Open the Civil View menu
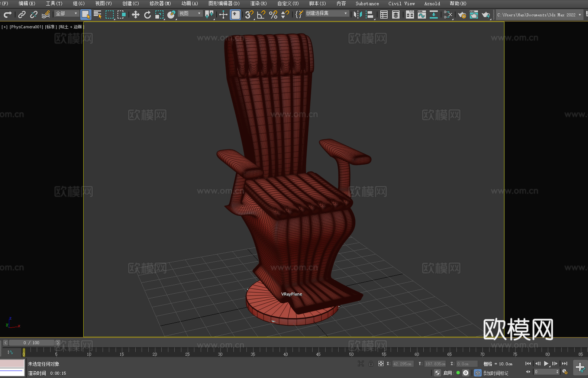The height and width of the screenshot is (378, 588). click(x=401, y=3)
